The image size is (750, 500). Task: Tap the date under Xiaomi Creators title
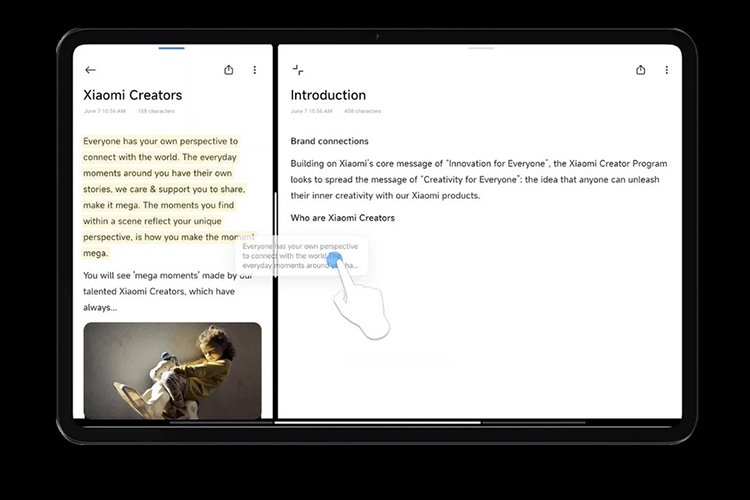[x=105, y=111]
